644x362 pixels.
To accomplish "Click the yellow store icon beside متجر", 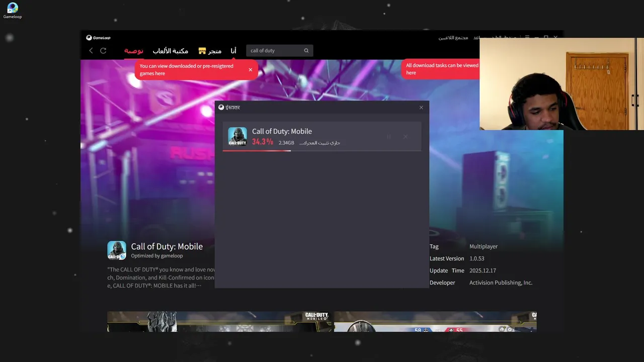I will coord(202,51).
